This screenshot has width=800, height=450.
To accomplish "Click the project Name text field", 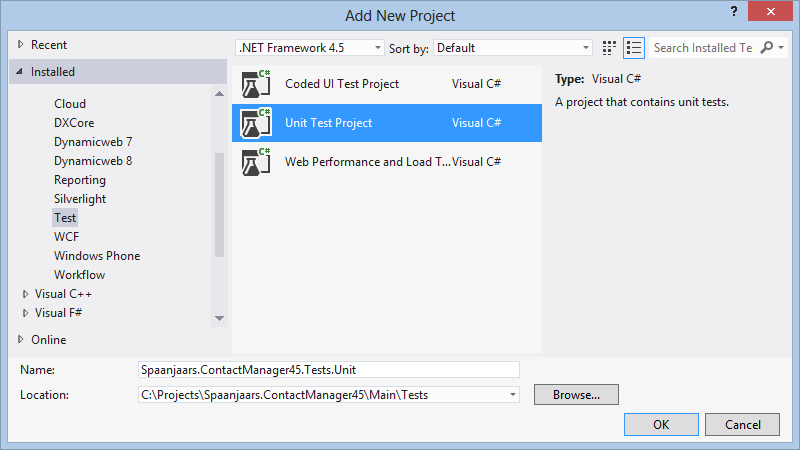I will click(329, 370).
